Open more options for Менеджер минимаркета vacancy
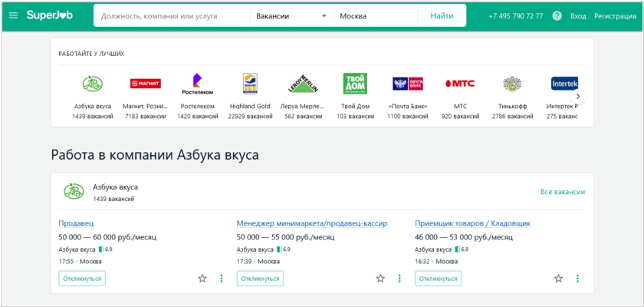This screenshot has width=644, height=307. pos(399,279)
